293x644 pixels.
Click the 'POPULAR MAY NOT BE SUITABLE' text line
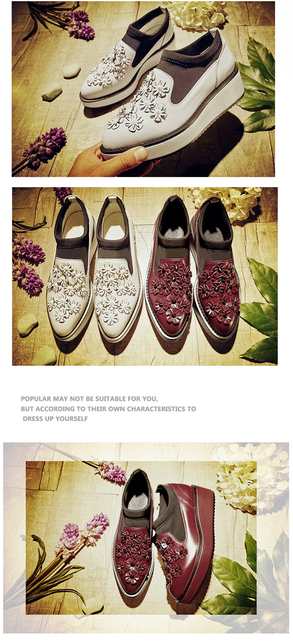point(89,399)
